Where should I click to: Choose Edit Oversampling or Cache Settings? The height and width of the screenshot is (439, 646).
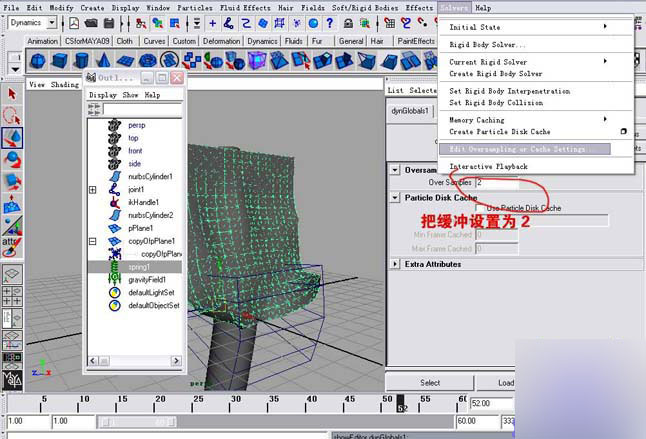tap(517, 149)
